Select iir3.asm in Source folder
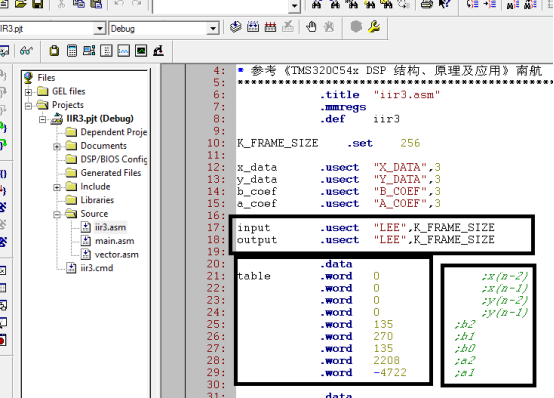The height and width of the screenshot is (398, 554). 110,227
